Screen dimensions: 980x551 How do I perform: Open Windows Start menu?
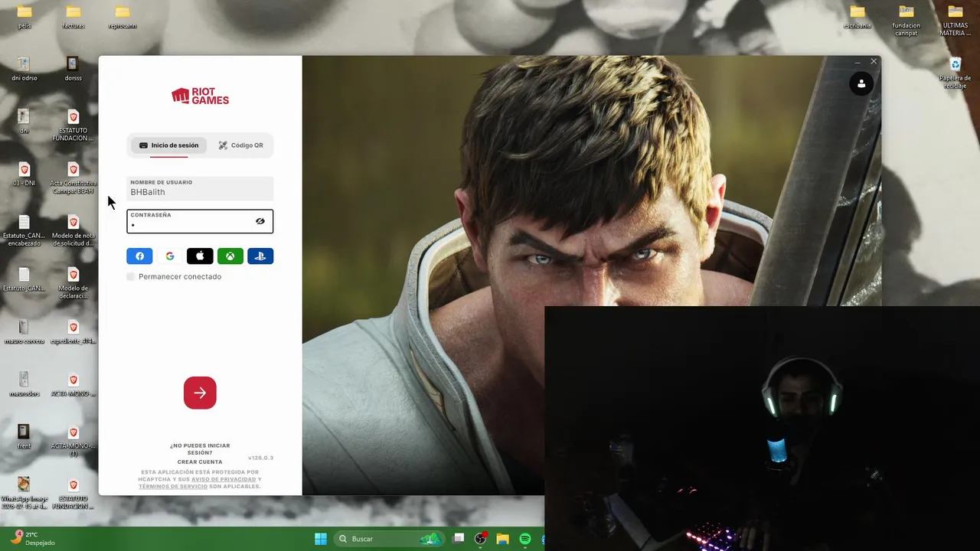click(321, 539)
